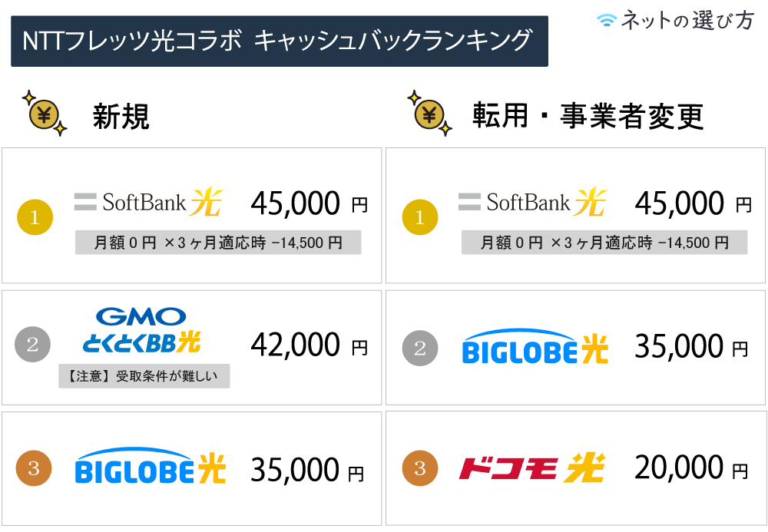Select the bronze rank 3 badge beside BIGLOBE
The width and height of the screenshot is (768, 532).
click(34, 468)
